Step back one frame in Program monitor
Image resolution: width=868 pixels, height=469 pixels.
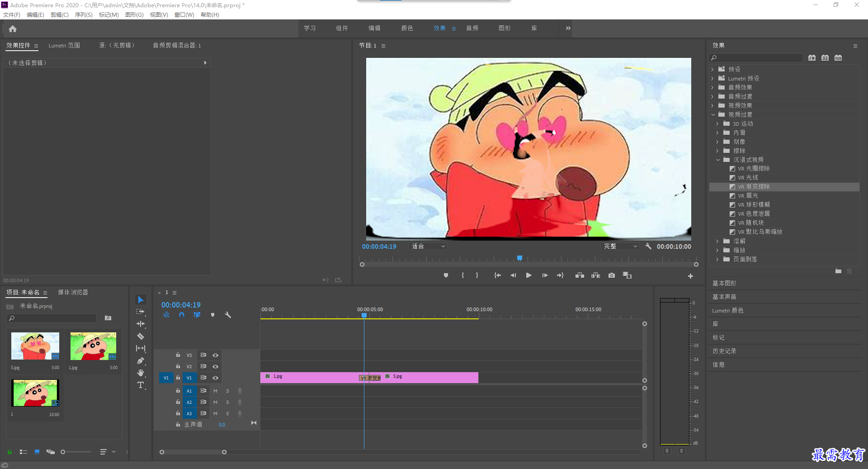[x=513, y=275]
